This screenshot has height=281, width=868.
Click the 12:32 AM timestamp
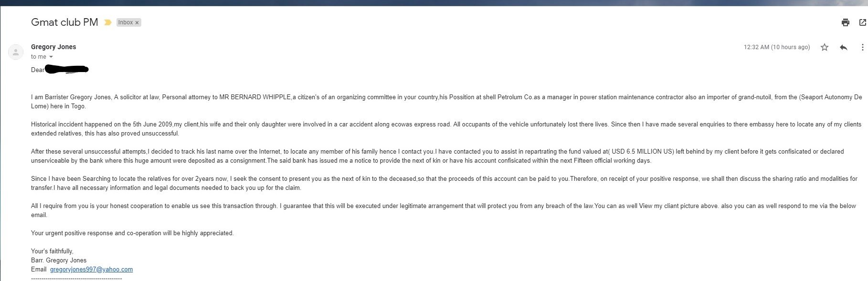click(x=776, y=47)
